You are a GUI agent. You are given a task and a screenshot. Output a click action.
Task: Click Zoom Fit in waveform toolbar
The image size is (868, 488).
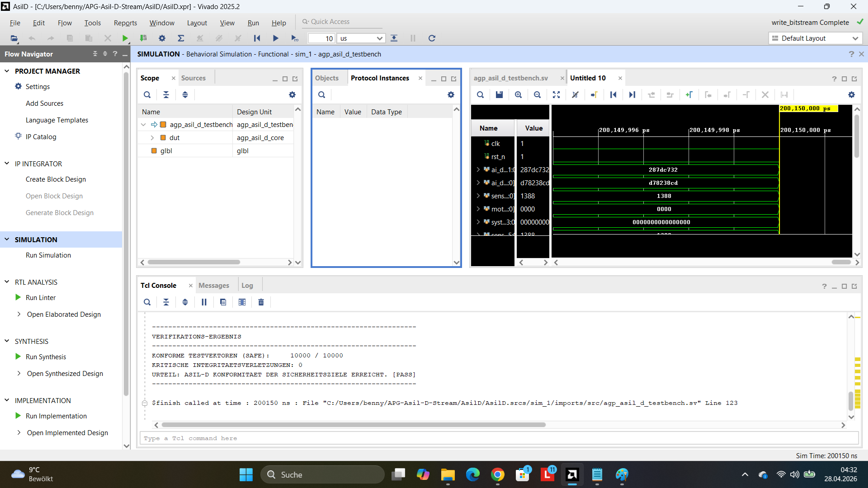point(556,95)
